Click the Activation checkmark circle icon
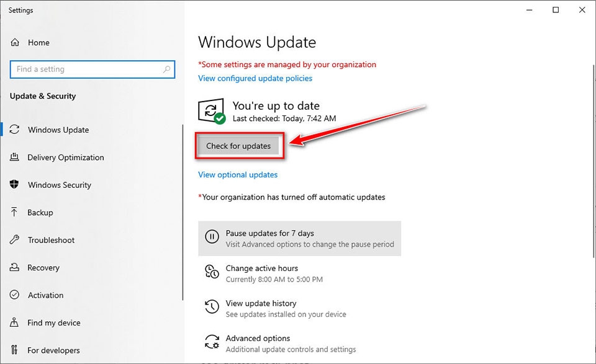Viewport: 596px width, 364px height. (14, 295)
